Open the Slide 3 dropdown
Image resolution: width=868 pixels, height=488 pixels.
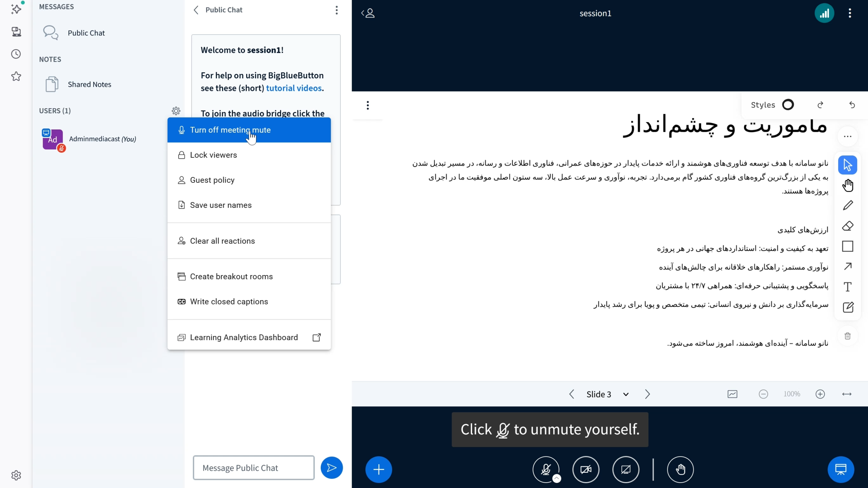click(x=626, y=394)
